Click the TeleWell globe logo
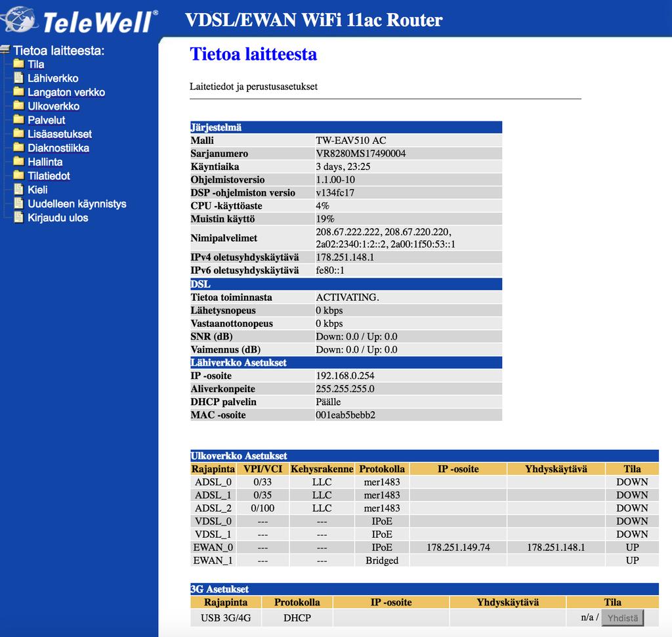Image resolution: width=672 pixels, height=637 pixels. click(x=18, y=19)
